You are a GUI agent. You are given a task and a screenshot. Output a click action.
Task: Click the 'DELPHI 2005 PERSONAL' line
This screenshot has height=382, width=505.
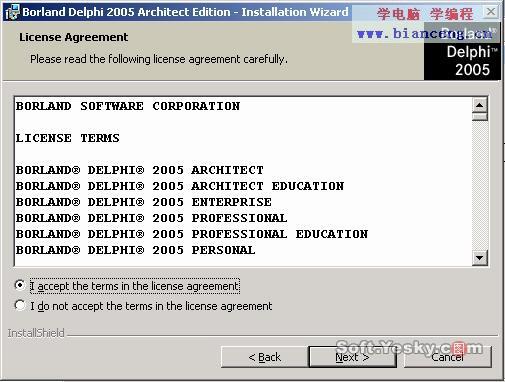[x=135, y=250]
